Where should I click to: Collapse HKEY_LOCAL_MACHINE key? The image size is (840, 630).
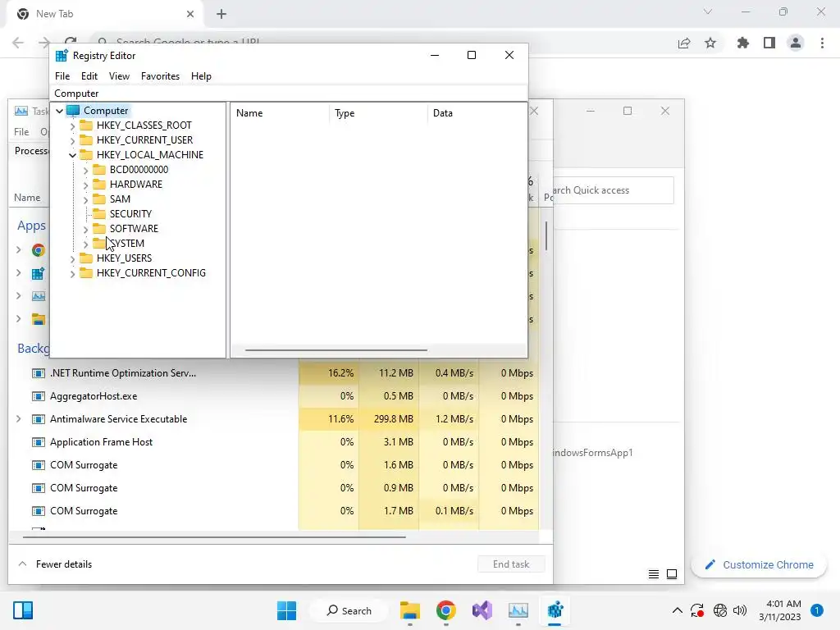(72, 155)
